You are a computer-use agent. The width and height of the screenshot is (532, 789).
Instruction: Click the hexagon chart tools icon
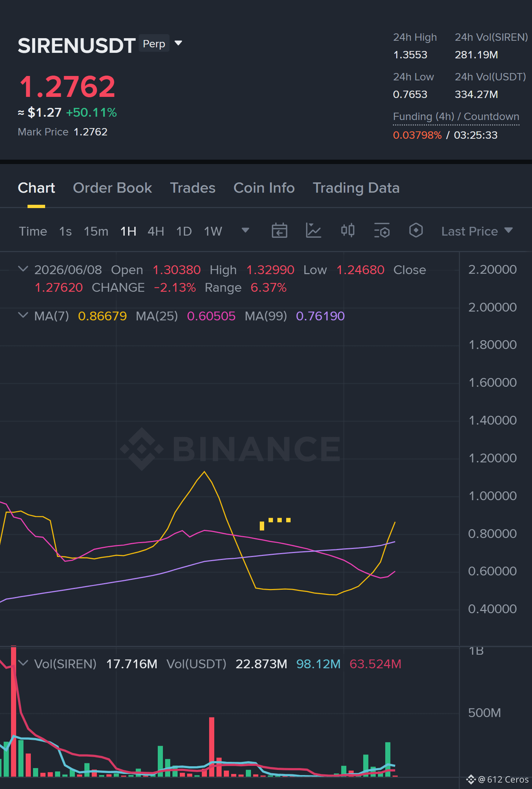pyautogui.click(x=416, y=231)
